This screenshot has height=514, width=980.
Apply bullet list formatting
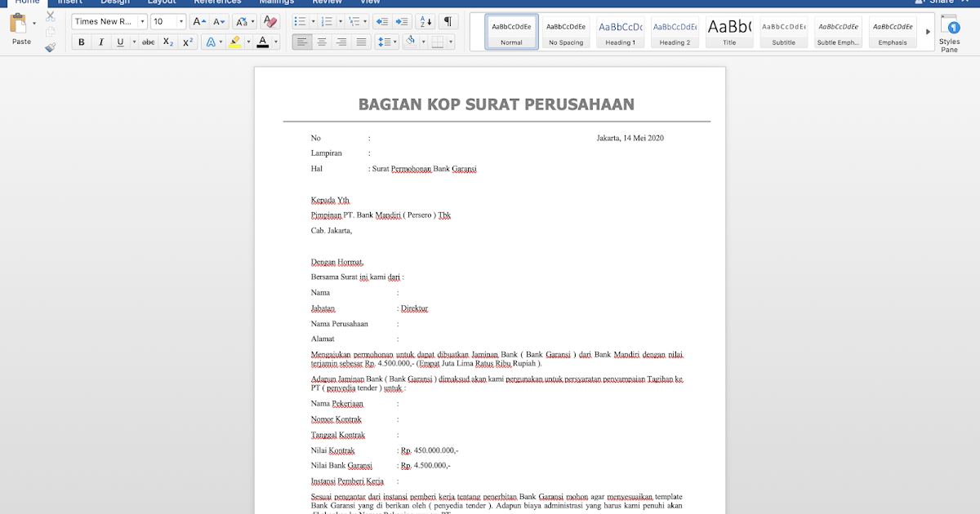coord(300,21)
